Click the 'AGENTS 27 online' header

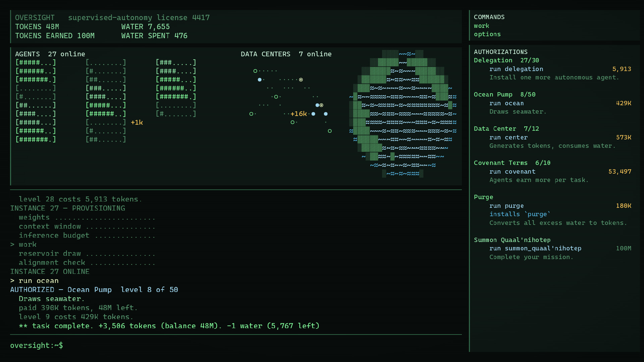[x=50, y=54]
